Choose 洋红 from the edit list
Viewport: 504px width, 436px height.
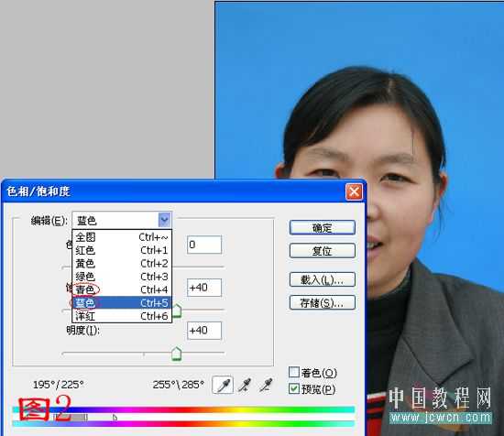point(122,316)
